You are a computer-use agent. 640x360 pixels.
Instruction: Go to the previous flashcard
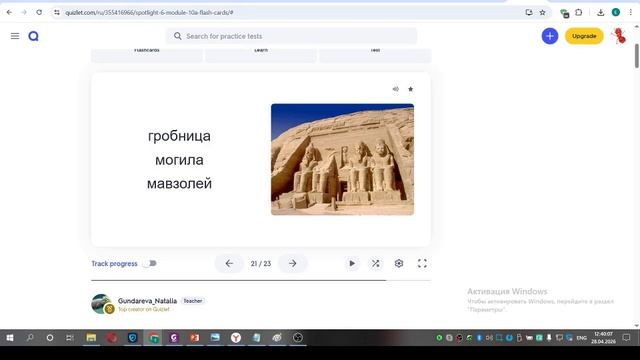click(229, 264)
